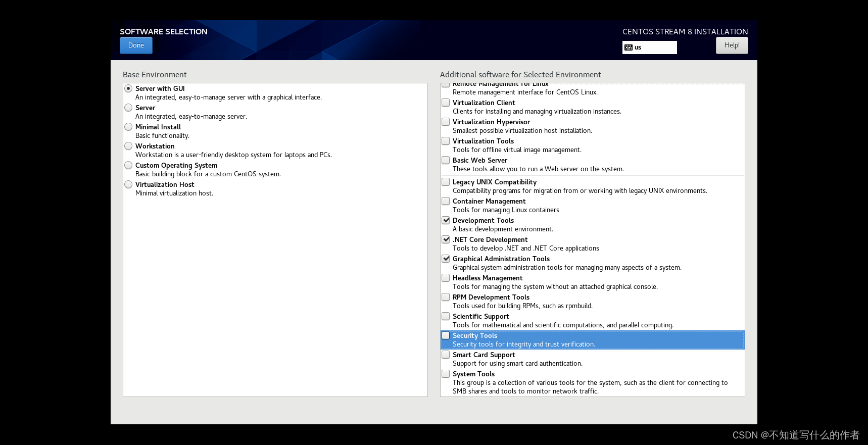Click 'Remote management interface for CentOS Linux.' text
The image size is (868, 445).
pyautogui.click(x=525, y=92)
